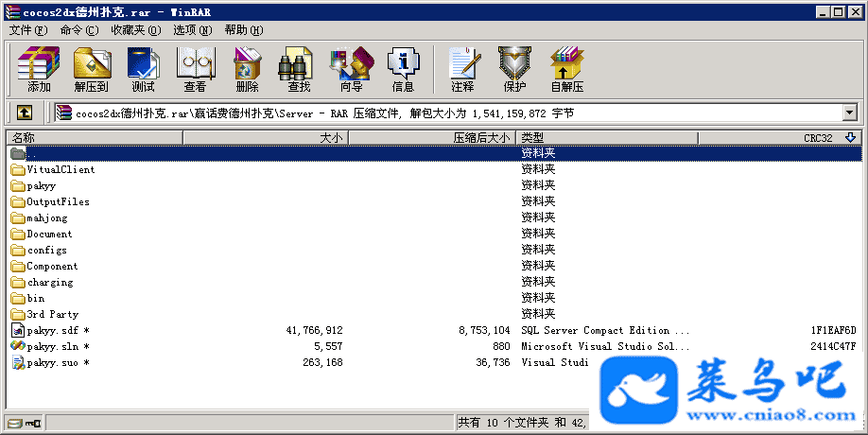The image size is (868, 435).
Task: Click the disk drive icon in status bar
Action: pos(15,424)
